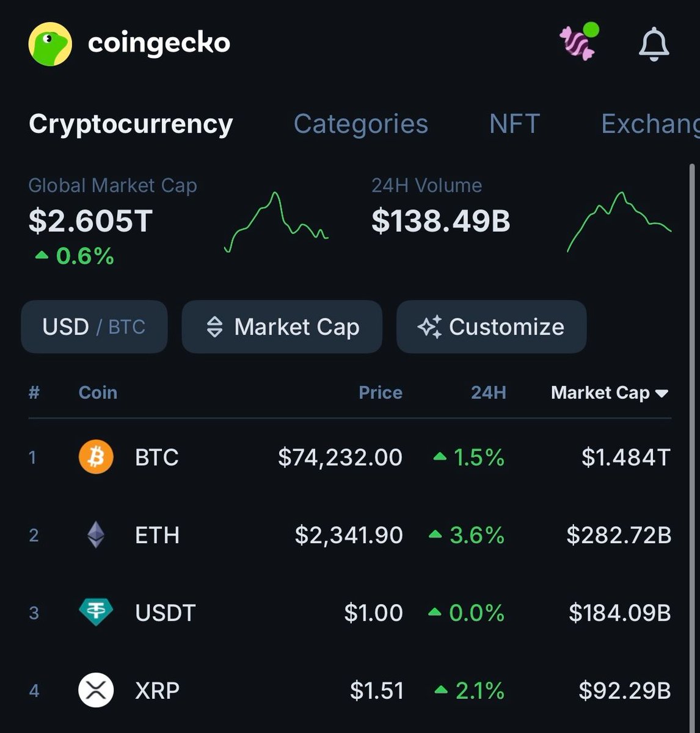
Task: Click the Bitcoin coin icon
Action: coord(96,457)
